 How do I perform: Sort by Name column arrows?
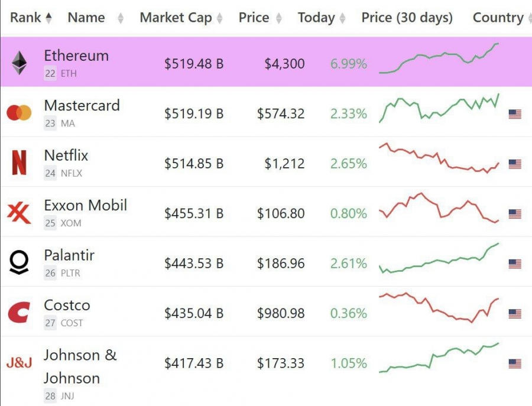click(x=121, y=18)
